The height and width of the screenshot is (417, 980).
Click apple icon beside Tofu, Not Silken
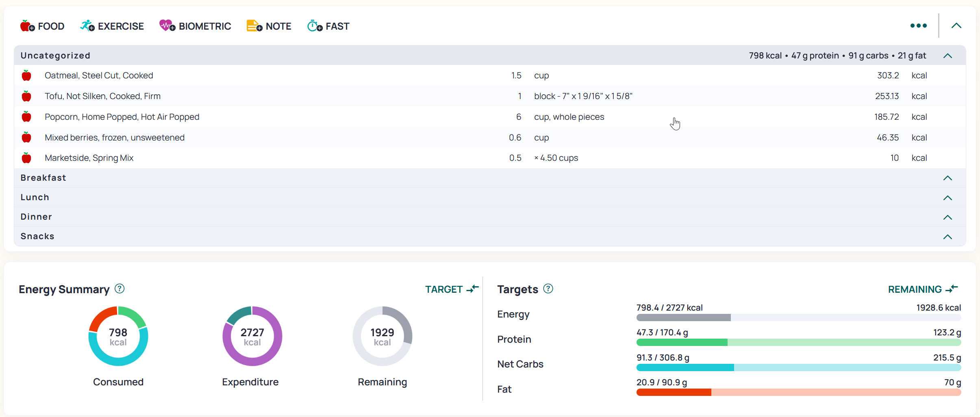[26, 96]
